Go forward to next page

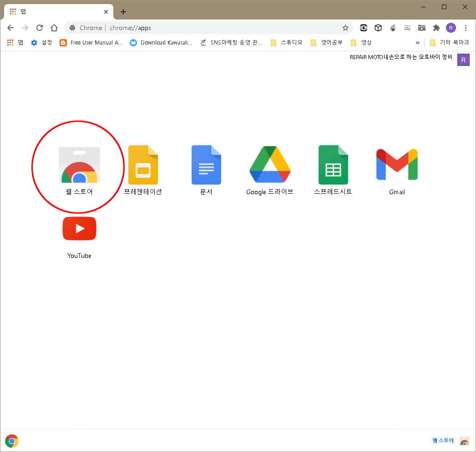coord(25,28)
